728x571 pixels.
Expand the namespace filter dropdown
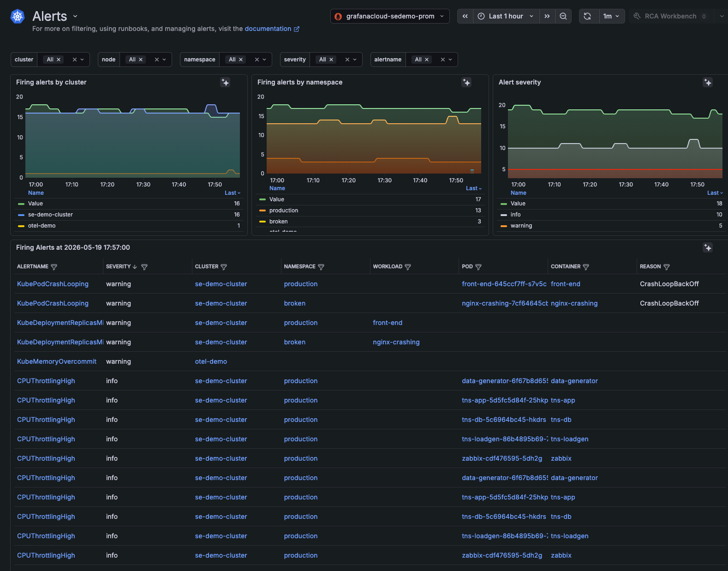(264, 60)
